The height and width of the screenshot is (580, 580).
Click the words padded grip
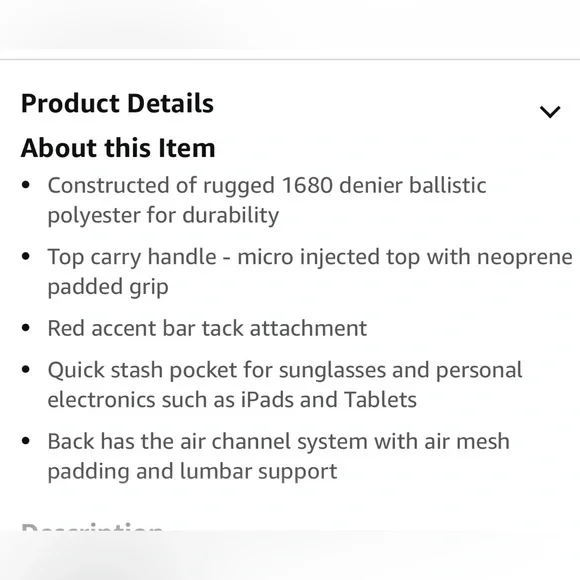click(108, 287)
